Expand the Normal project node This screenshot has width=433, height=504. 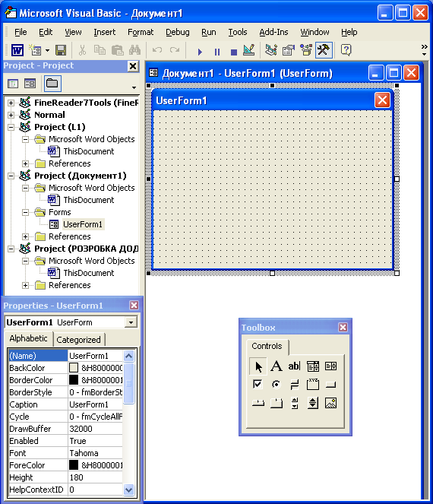(11, 115)
